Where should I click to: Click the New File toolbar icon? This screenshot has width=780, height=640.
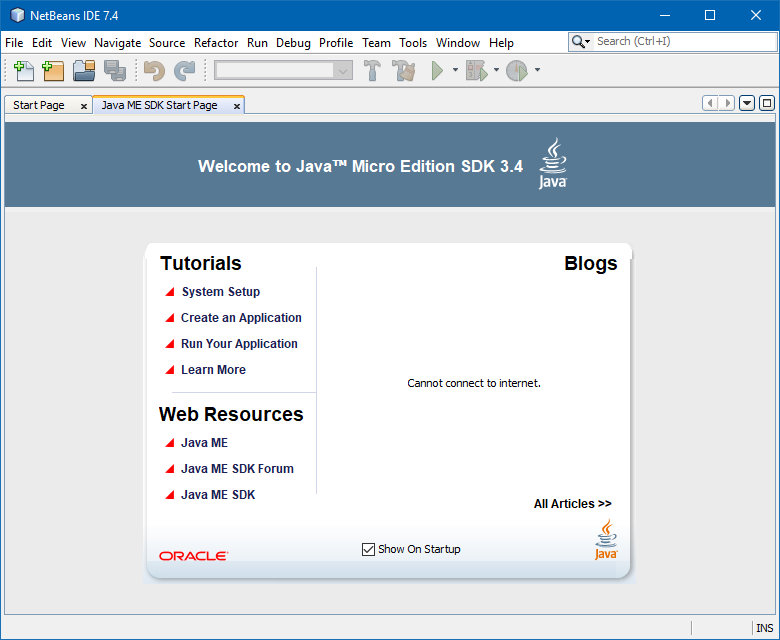click(x=23, y=71)
